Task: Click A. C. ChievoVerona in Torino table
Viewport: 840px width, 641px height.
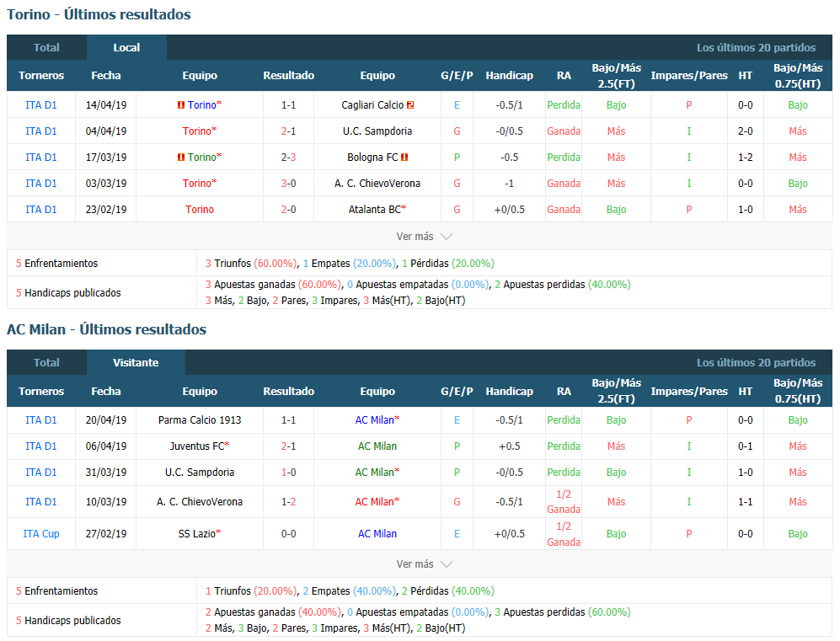Action: click(x=377, y=183)
